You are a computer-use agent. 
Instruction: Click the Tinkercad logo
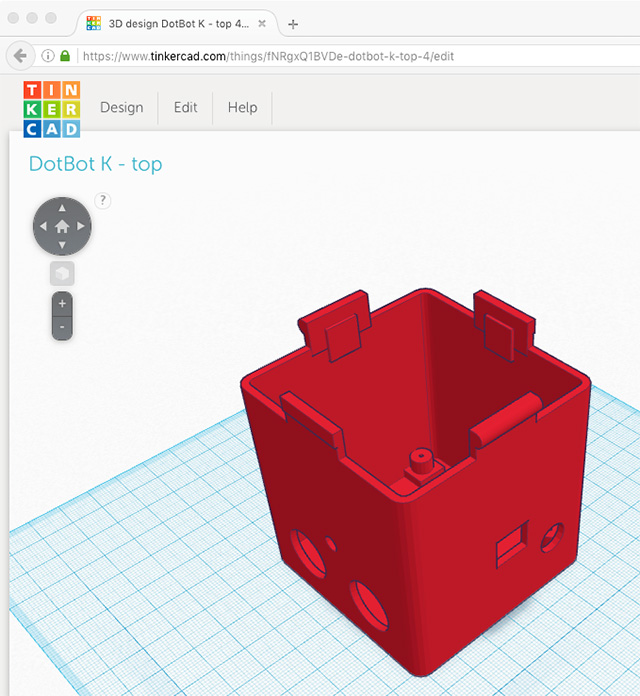(x=52, y=108)
